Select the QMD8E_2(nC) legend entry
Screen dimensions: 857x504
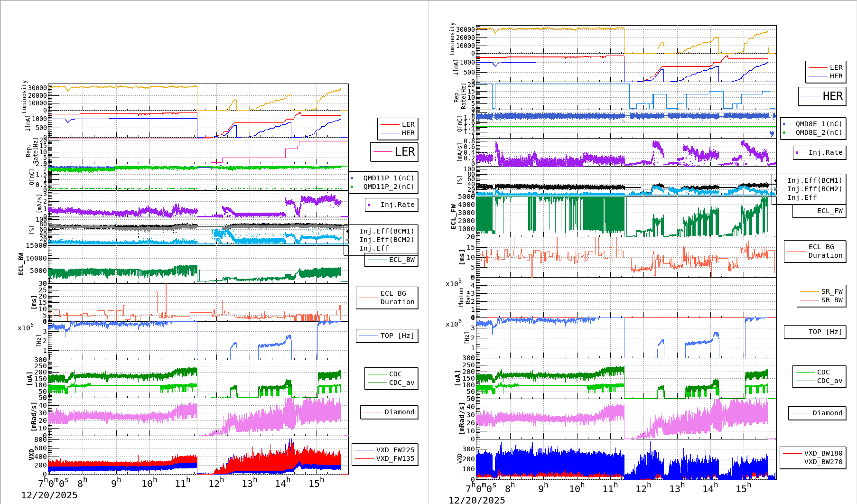pyautogui.click(x=812, y=132)
